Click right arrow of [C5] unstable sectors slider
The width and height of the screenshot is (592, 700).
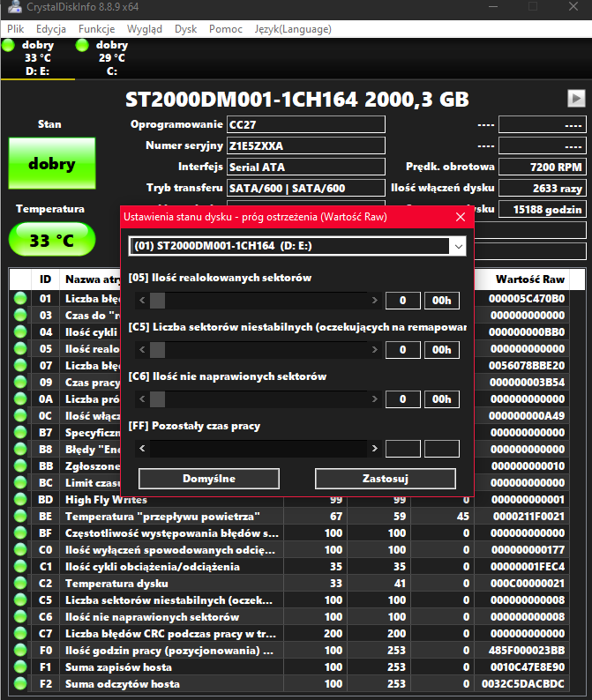click(374, 350)
